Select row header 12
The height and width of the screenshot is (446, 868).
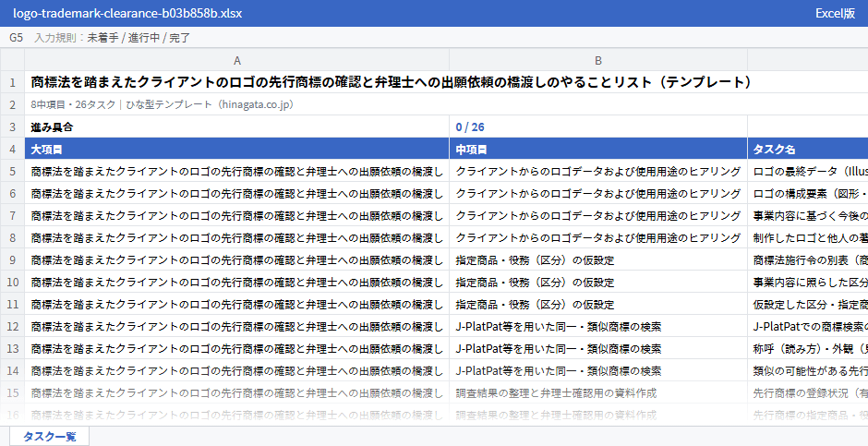12,326
